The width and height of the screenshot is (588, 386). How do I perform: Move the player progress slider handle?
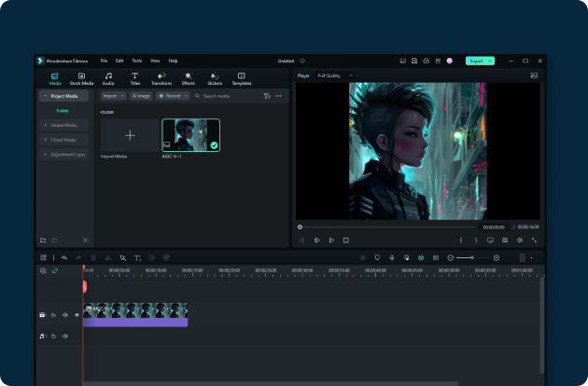[300, 227]
